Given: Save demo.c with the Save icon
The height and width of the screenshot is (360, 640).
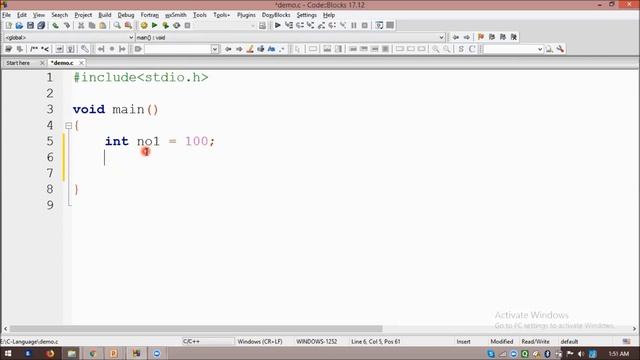Looking at the screenshot, I should coord(30,25).
